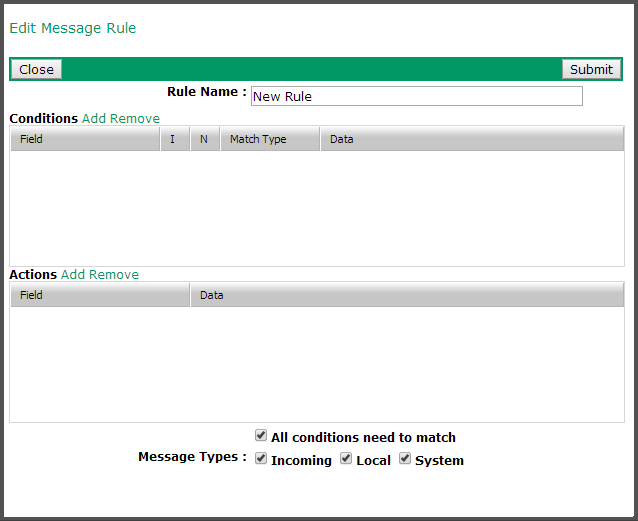The width and height of the screenshot is (638, 521).
Task: Add a new condition
Action: [94, 118]
